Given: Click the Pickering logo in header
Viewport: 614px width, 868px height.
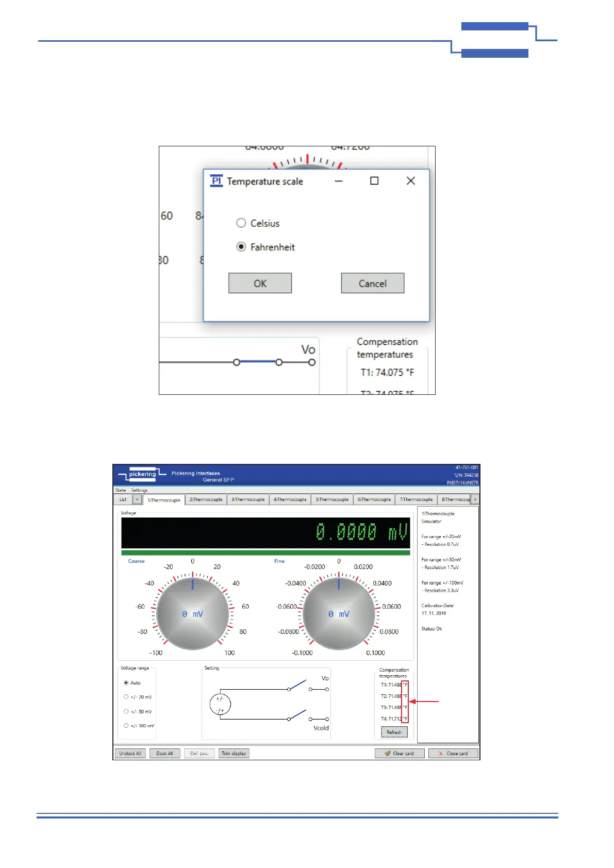Looking at the screenshot, I should 142,474.
